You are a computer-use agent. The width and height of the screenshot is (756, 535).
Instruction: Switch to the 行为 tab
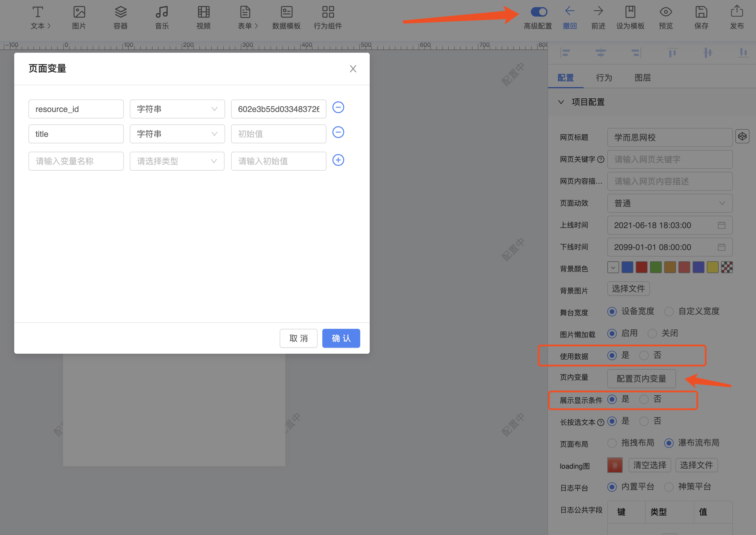(x=604, y=78)
